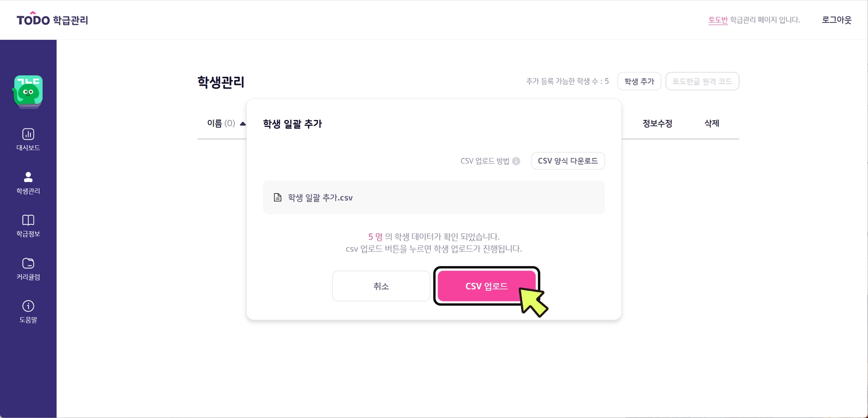Click the 토도반 class name link

[x=718, y=20]
